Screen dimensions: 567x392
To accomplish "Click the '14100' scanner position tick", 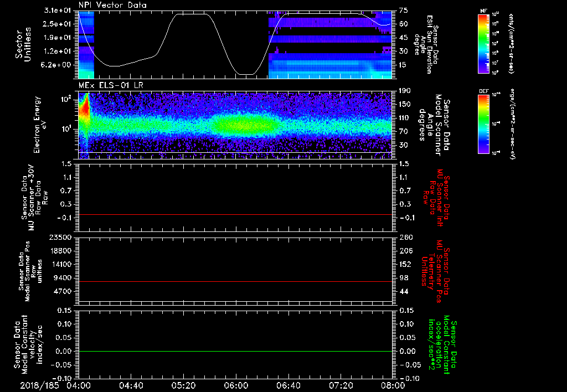I will [x=60, y=264].
